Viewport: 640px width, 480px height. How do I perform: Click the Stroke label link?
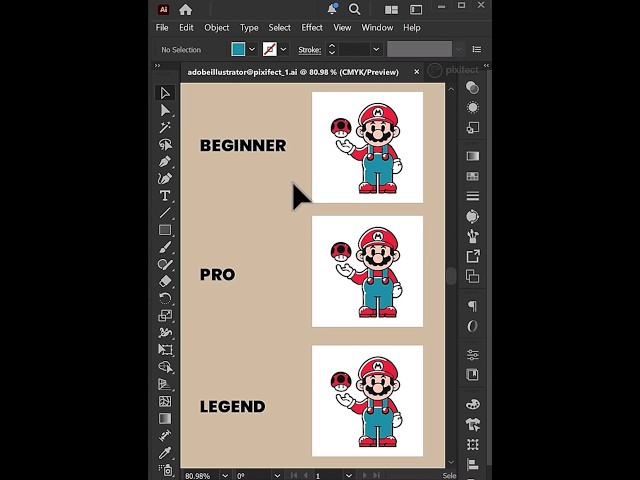coord(309,50)
